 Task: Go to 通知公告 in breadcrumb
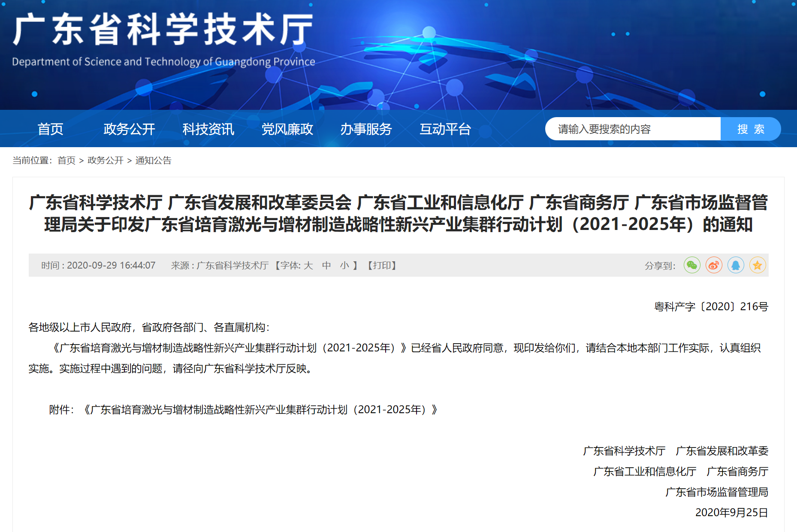(x=154, y=160)
